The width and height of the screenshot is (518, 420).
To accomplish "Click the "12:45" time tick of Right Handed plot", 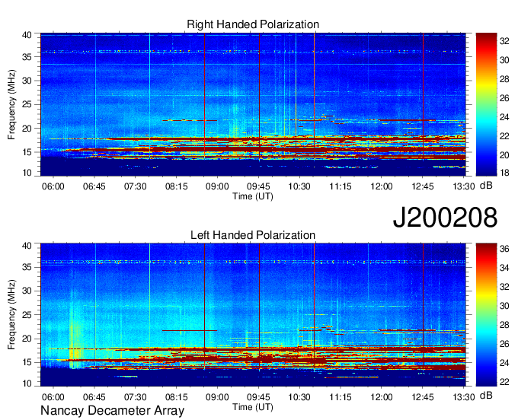I will (423, 186).
